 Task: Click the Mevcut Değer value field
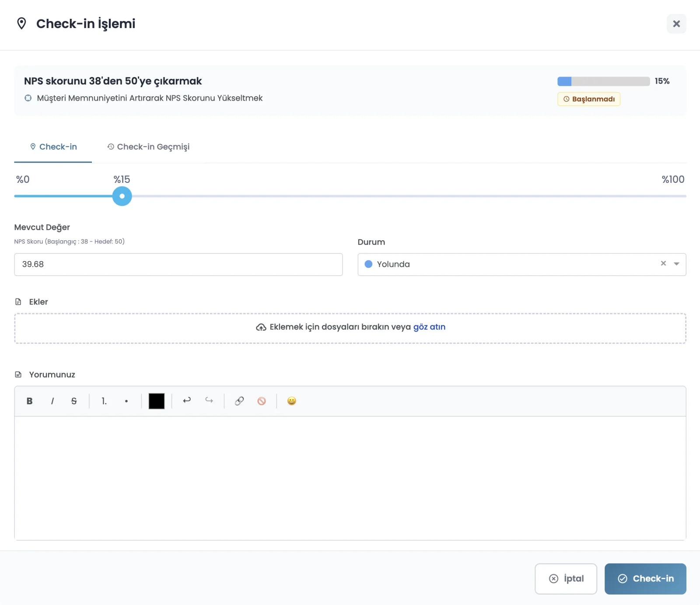click(x=178, y=264)
